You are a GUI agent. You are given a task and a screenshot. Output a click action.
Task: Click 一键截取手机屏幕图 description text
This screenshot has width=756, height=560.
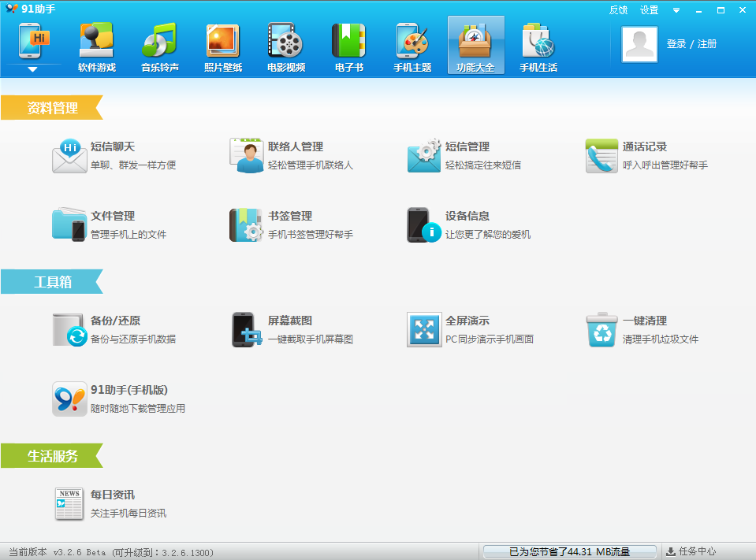[311, 339]
